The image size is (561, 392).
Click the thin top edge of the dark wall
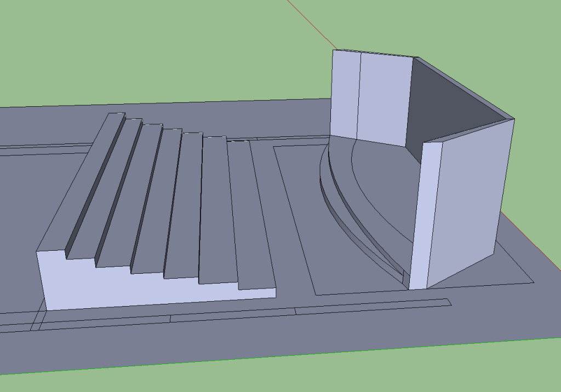click(x=466, y=87)
